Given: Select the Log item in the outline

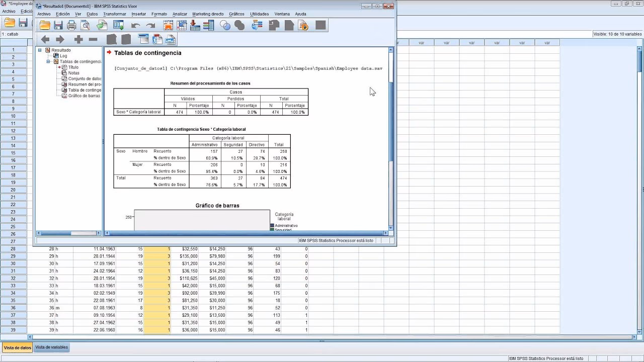Looking at the screenshot, I should [63, 56].
